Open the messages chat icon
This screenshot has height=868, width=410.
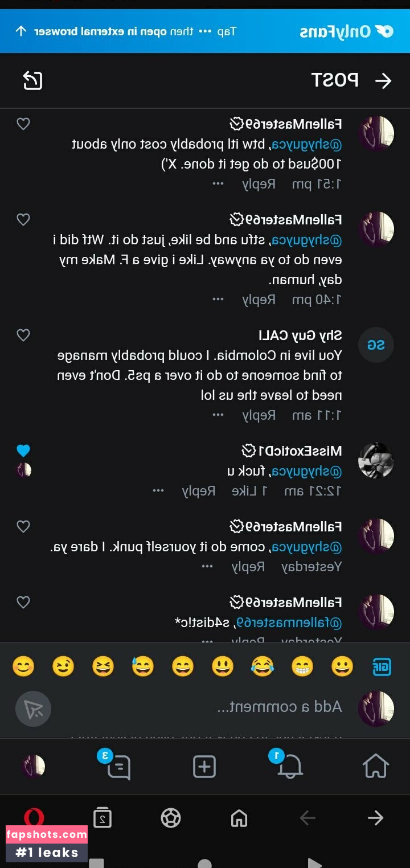pos(118,767)
